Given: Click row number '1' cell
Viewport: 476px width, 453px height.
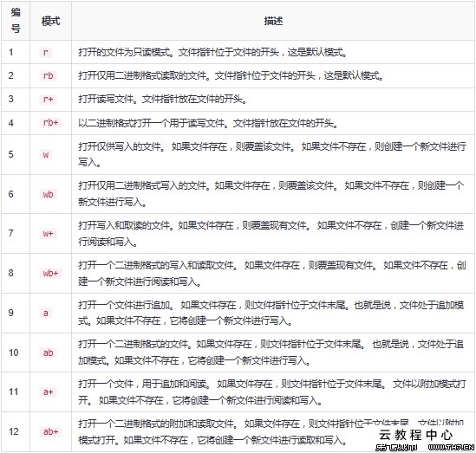Looking at the screenshot, I should (16, 52).
